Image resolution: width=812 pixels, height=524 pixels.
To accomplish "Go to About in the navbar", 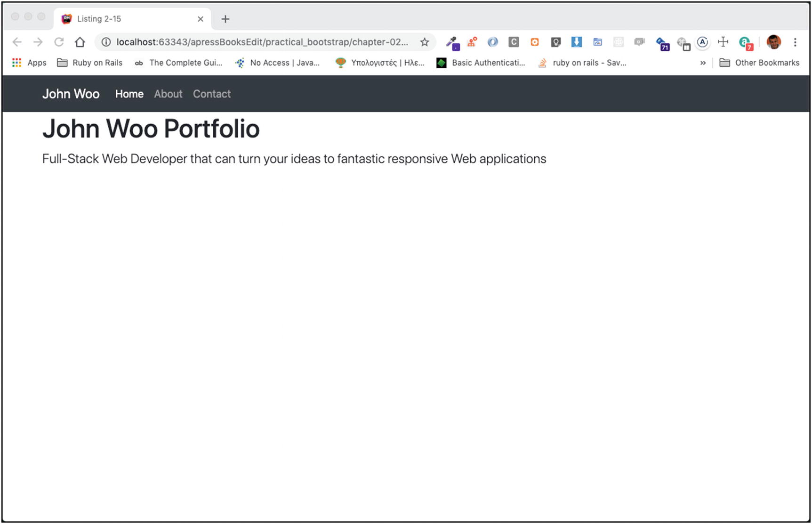I will coord(168,94).
